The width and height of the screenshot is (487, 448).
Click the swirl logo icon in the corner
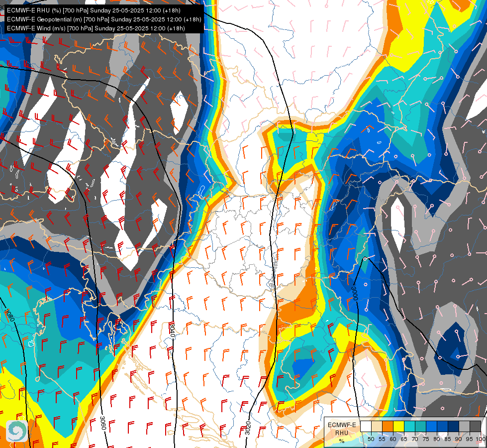(x=17, y=431)
